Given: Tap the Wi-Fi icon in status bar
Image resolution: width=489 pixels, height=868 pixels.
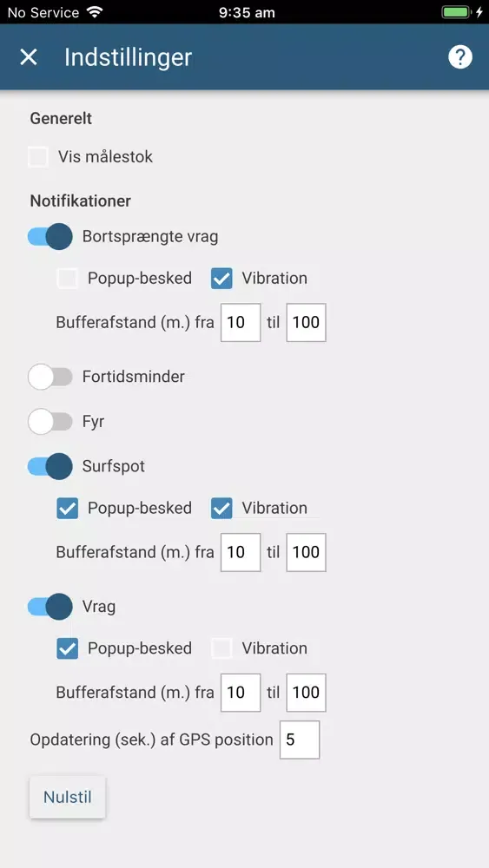Looking at the screenshot, I should click(96, 12).
